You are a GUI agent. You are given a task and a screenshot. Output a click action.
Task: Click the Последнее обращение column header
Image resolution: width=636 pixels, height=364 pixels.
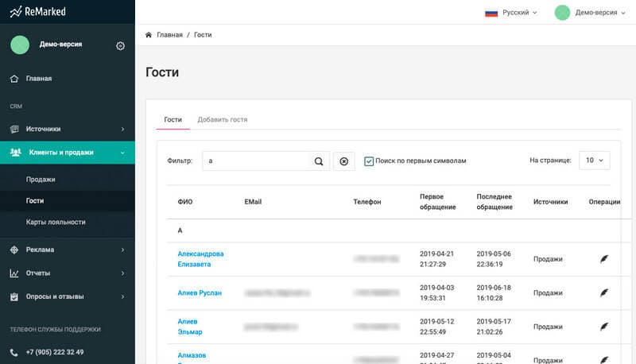494,201
